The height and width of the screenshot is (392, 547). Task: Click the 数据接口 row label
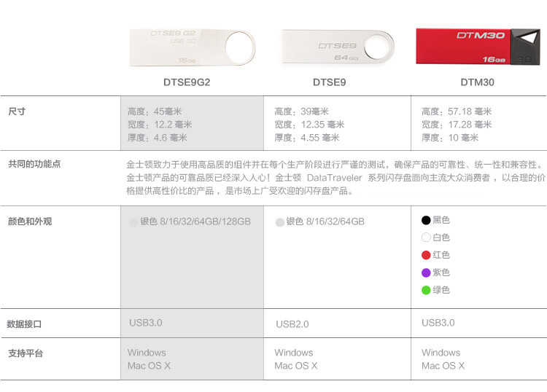pos(24,324)
